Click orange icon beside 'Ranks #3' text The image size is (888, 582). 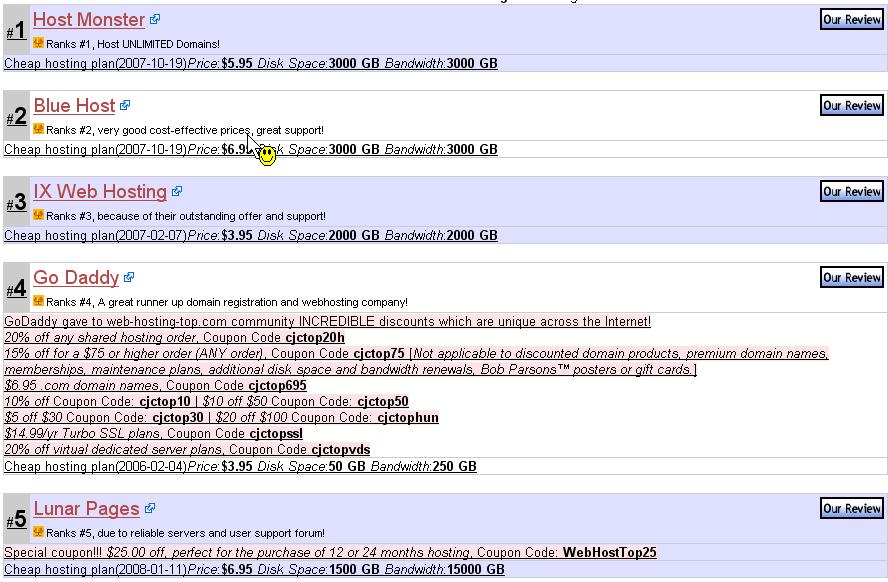(38, 215)
